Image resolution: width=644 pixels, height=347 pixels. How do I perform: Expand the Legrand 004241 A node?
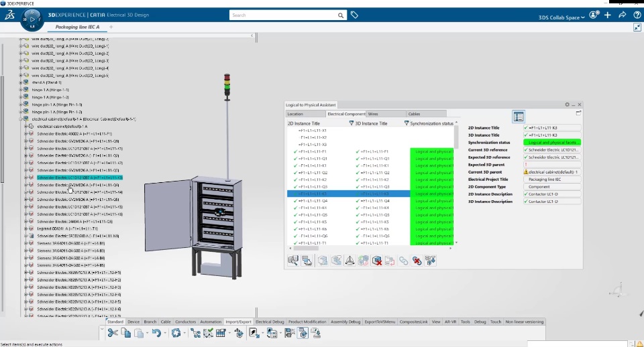(25, 228)
